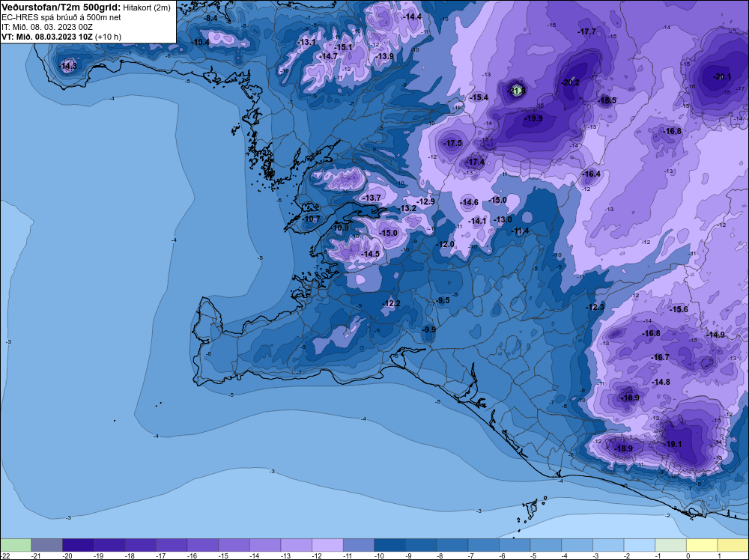Click the -14.1 temperature label
The image size is (749, 560).
477,221
